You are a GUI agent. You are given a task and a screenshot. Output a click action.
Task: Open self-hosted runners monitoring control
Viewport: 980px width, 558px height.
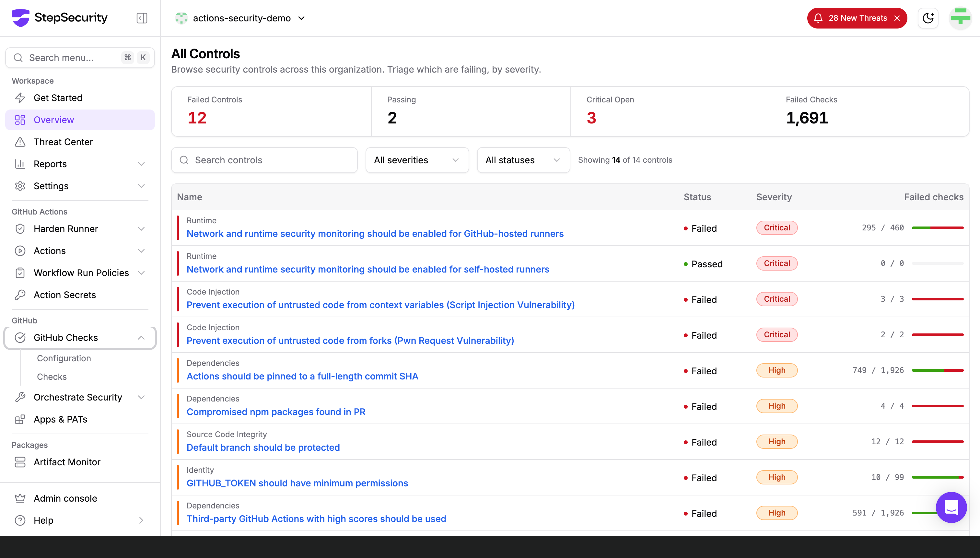368,269
